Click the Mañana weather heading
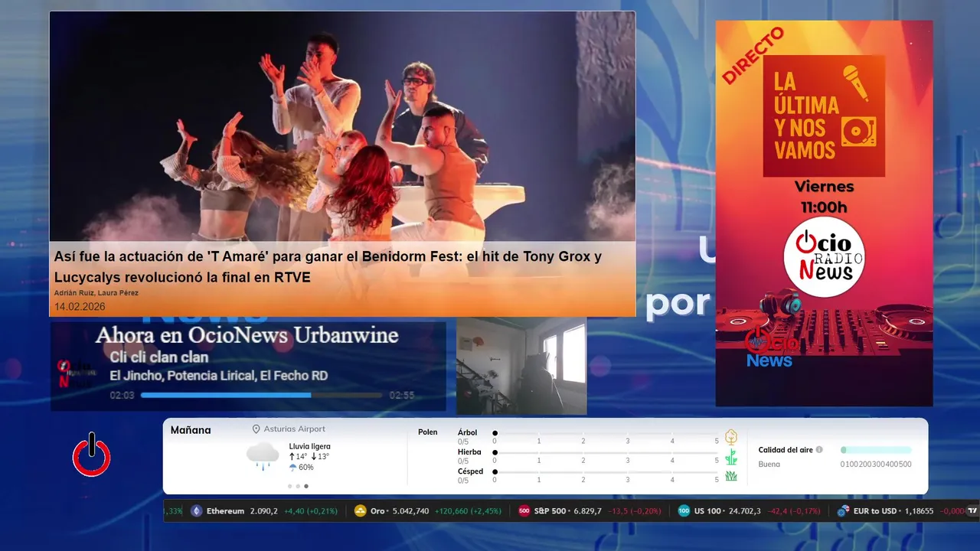This screenshot has width=980, height=551. point(191,430)
